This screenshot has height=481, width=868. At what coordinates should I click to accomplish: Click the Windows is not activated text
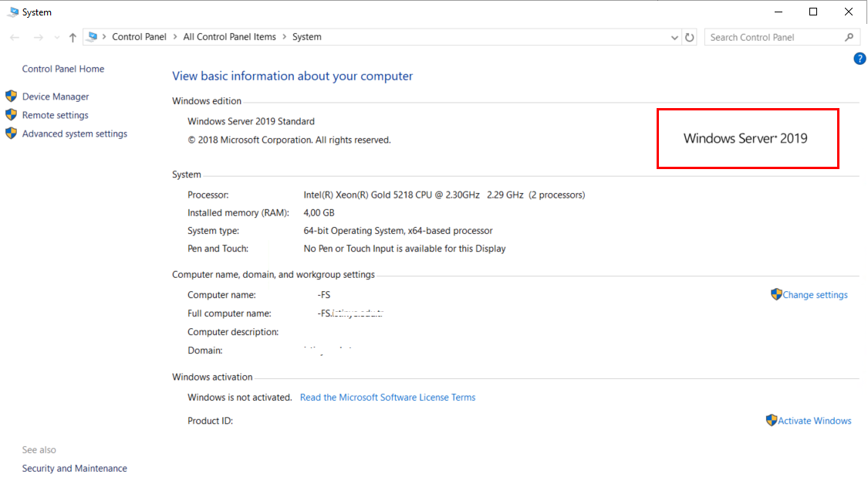(x=240, y=398)
